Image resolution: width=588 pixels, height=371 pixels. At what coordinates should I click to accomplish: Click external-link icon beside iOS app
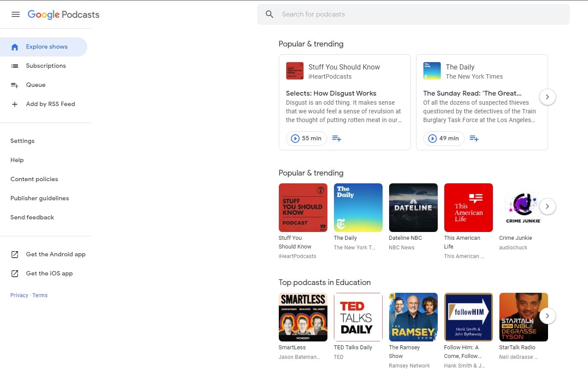click(15, 274)
